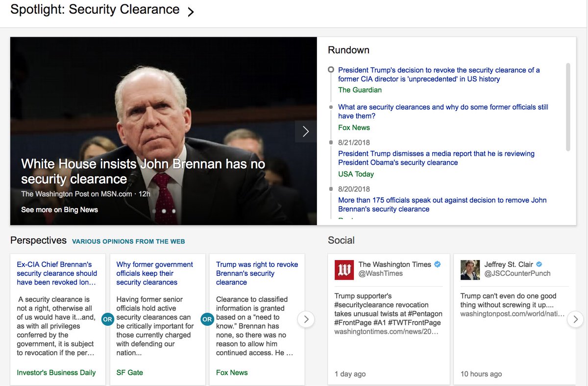
Task: Open headline White House insists John Brennan
Action: coord(143,171)
